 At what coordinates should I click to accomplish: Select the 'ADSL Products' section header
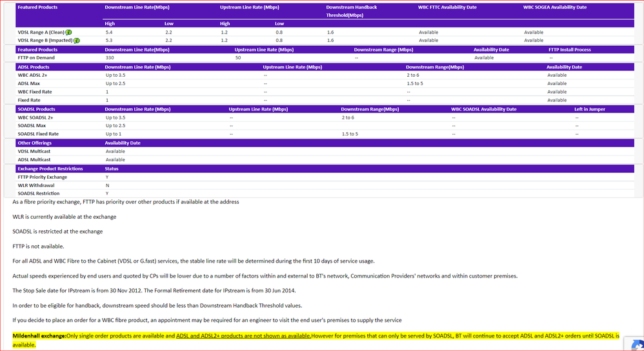tap(34, 66)
